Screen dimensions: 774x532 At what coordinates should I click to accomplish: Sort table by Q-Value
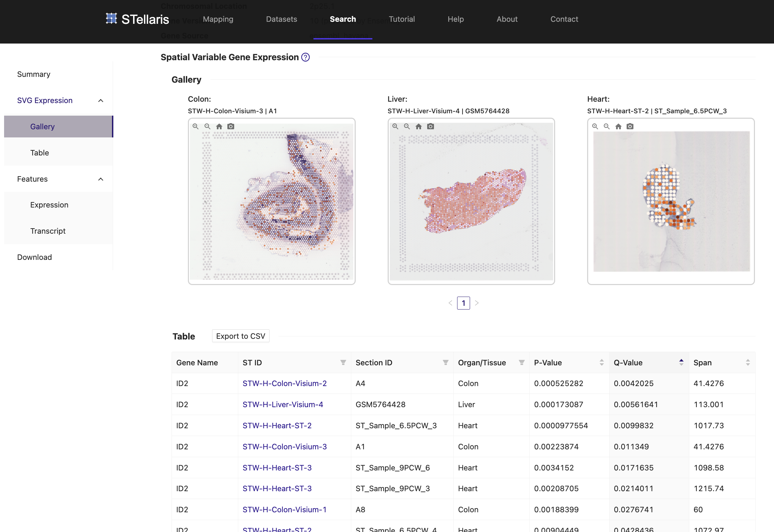click(681, 363)
